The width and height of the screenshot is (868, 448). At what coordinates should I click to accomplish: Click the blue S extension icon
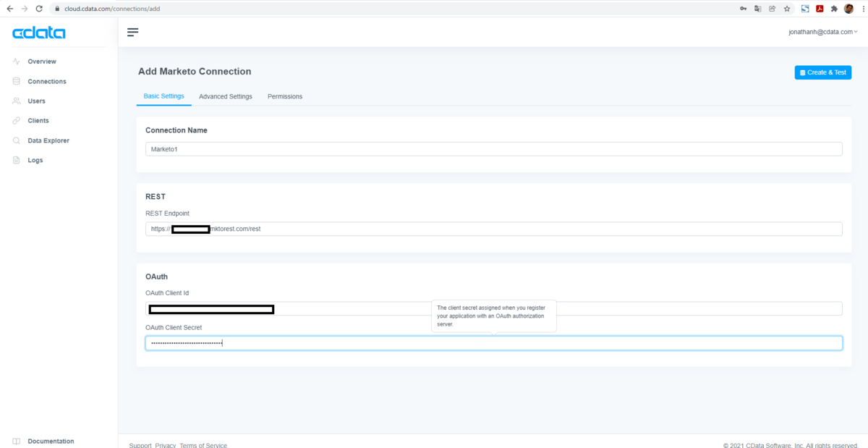805,9
